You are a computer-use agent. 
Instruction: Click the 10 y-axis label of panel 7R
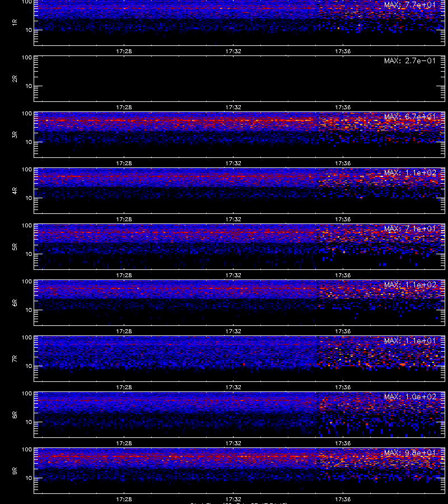(29, 366)
